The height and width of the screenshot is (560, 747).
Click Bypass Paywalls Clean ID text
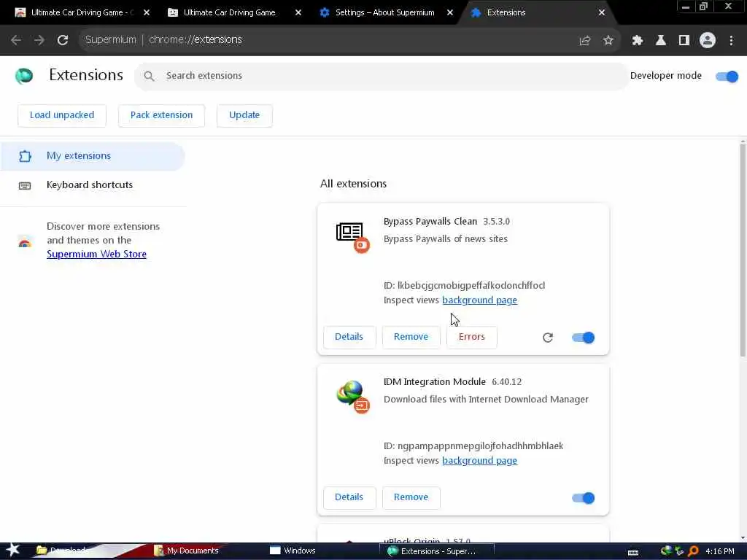tap(465, 286)
